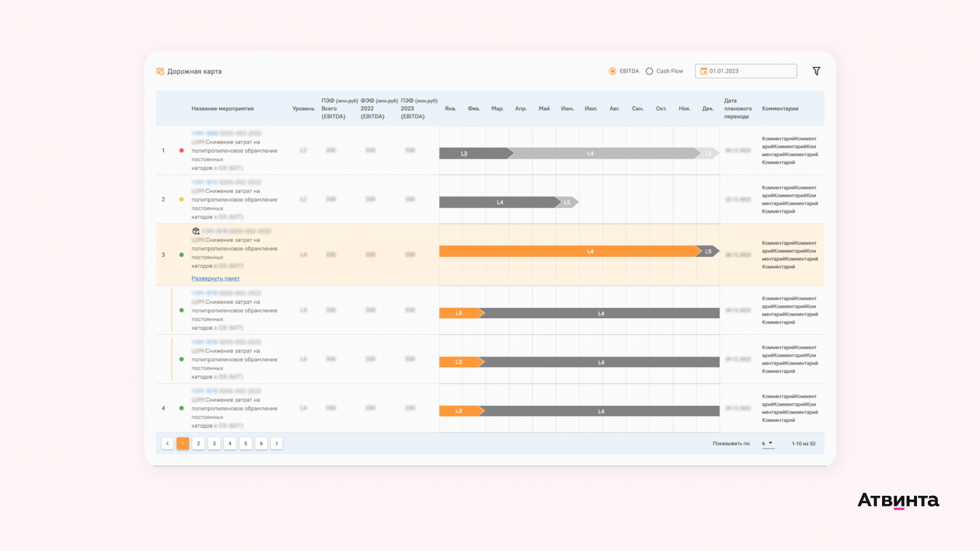Go to previous page arrow
The width and height of the screenshot is (980, 551).
coord(167,444)
